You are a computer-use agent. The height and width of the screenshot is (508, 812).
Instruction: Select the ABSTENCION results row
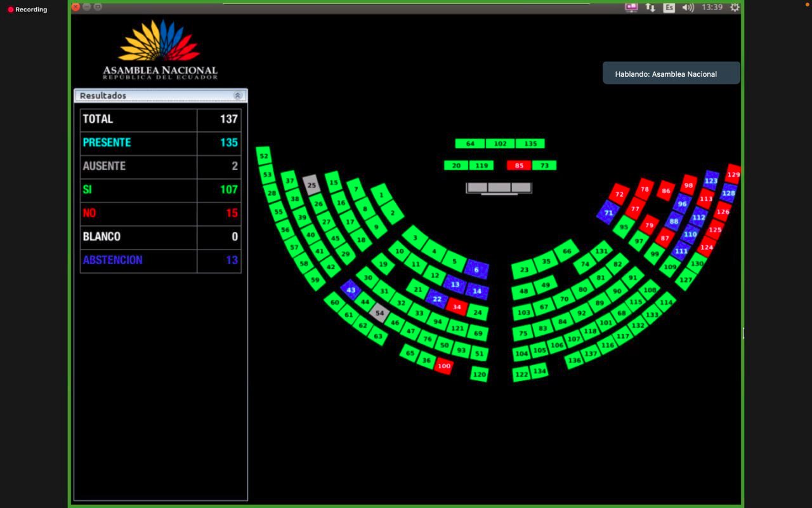coord(160,260)
